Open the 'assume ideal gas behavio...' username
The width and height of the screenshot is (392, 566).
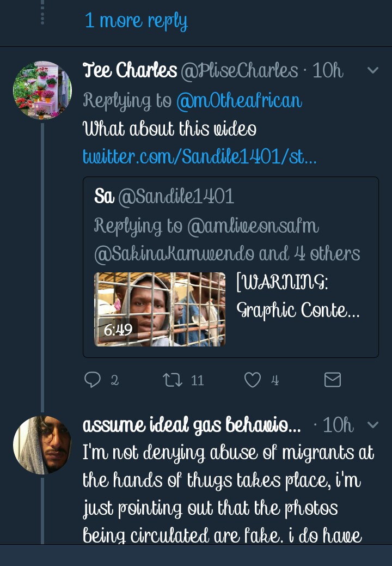(x=192, y=425)
